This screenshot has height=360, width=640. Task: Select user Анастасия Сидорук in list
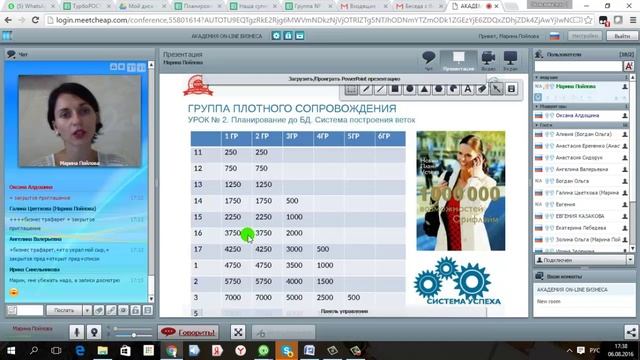tap(582, 158)
